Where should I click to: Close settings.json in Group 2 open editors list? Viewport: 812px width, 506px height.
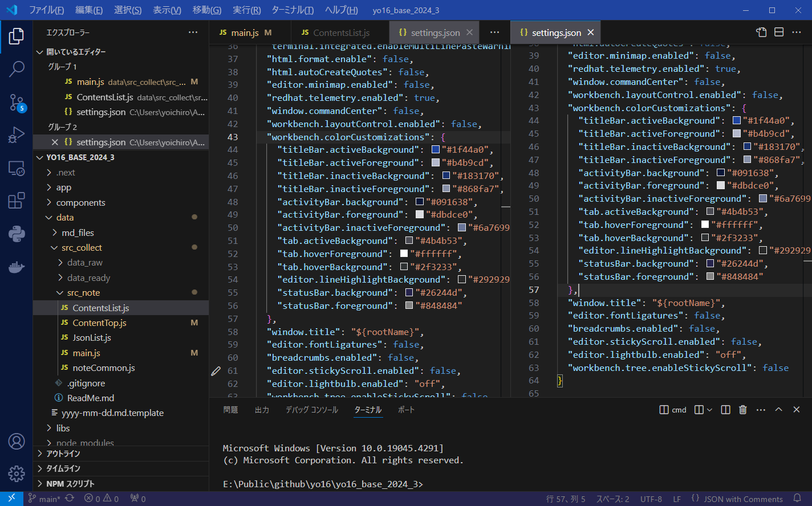[x=55, y=142]
